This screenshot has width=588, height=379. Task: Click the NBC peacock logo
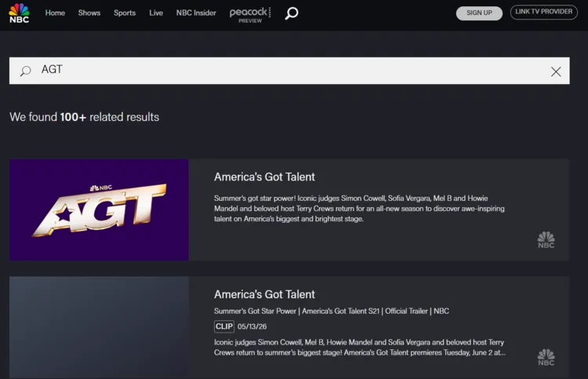19,13
